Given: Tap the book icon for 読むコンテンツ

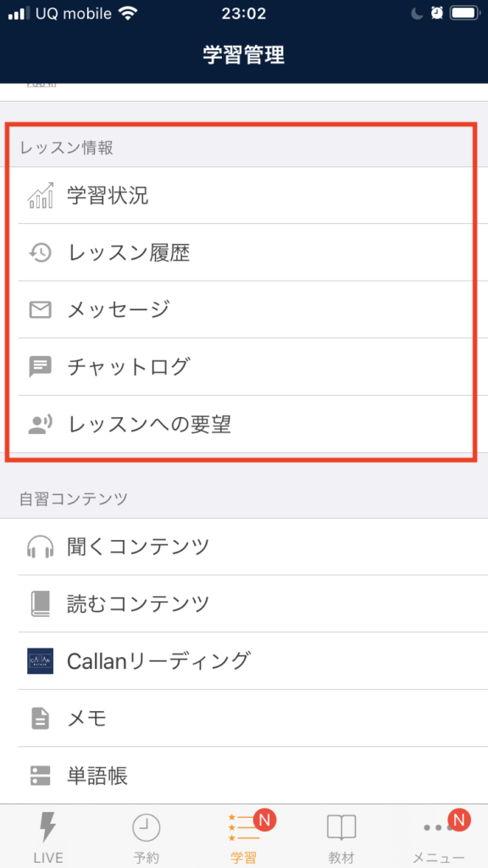Looking at the screenshot, I should tap(41, 604).
